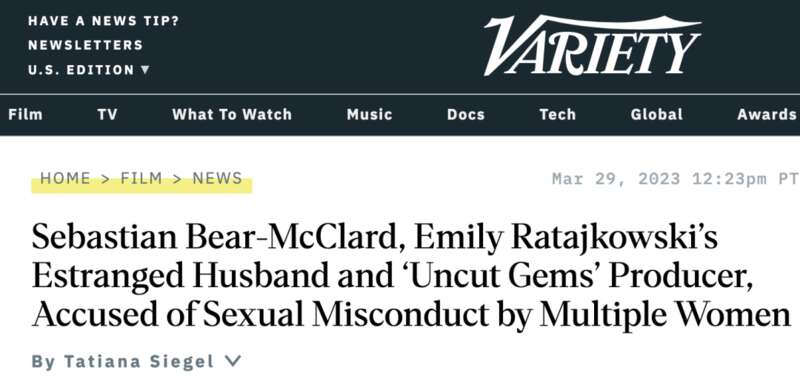This screenshot has height=376, width=800.
Task: Select U.S. Edition text label
Action: (x=81, y=70)
